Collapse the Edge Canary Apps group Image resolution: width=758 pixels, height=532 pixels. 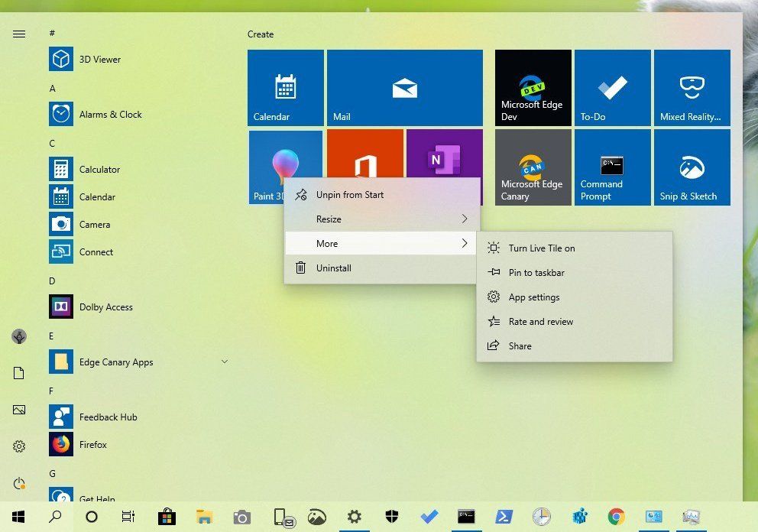(224, 362)
